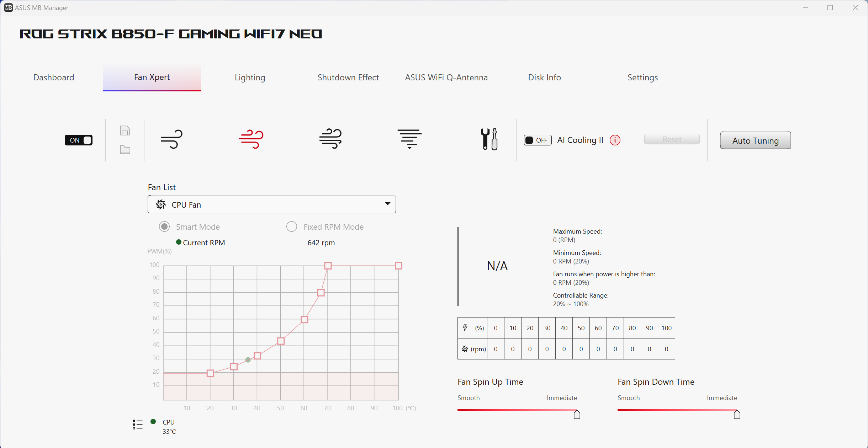This screenshot has height=448, width=868.
Task: Open the CPU Fan dropdown arrow
Action: (x=388, y=204)
